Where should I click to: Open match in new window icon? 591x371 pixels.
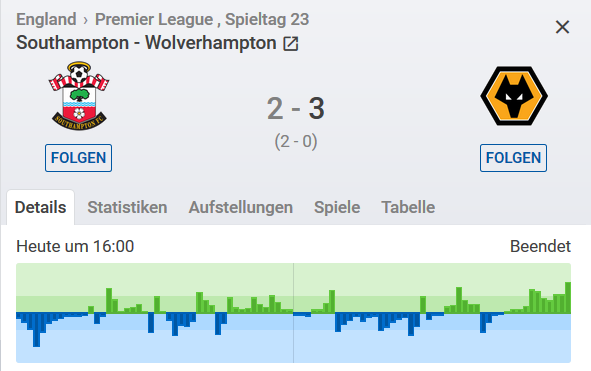(x=291, y=44)
